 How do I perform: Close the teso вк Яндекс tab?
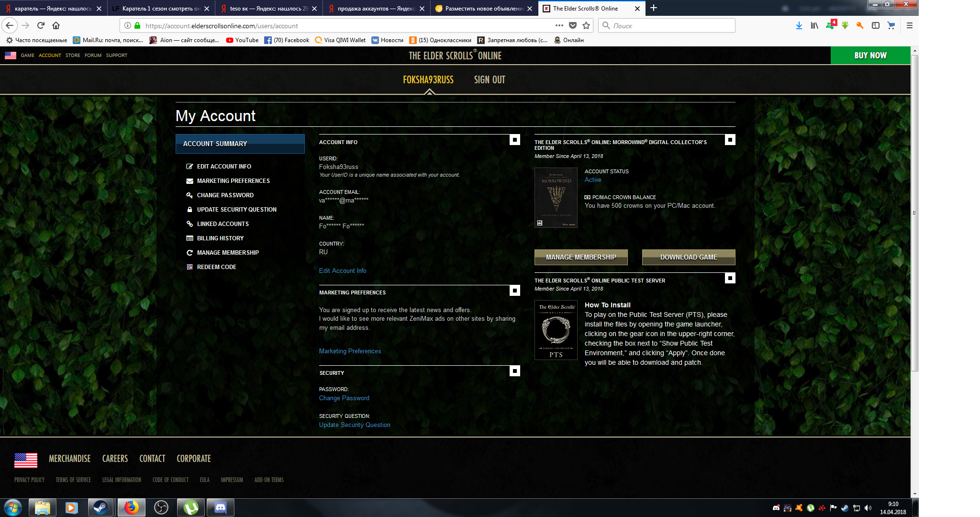314,8
